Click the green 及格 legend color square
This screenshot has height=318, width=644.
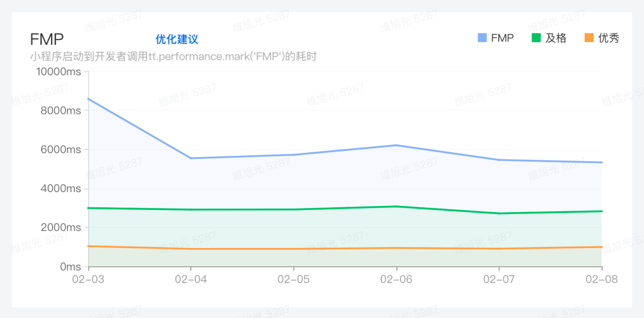(536, 38)
